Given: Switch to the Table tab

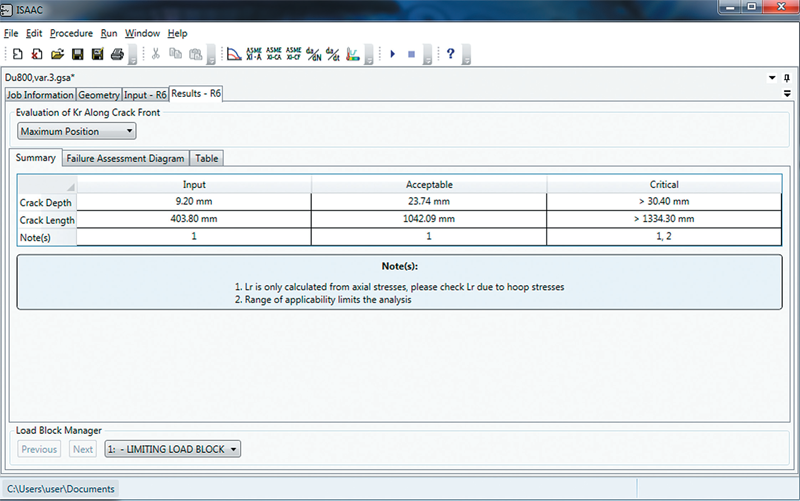Looking at the screenshot, I should tap(207, 158).
